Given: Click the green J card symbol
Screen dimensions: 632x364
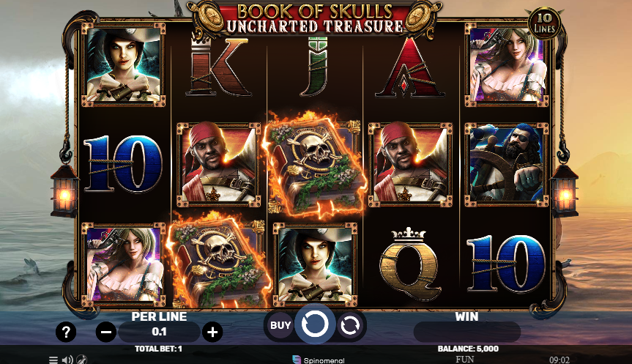Looking at the screenshot, I should pyautogui.click(x=314, y=67).
